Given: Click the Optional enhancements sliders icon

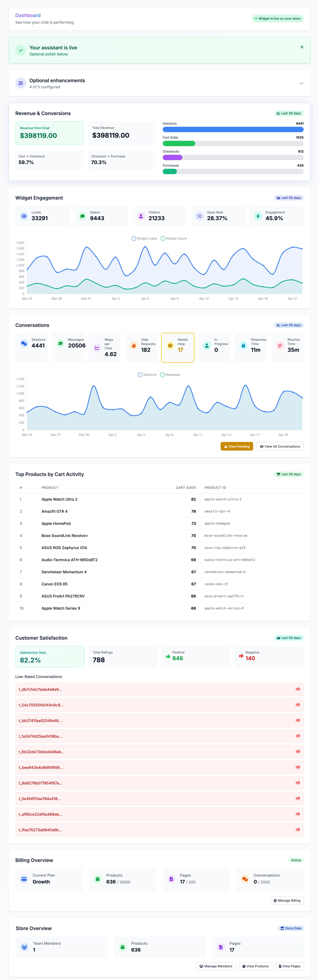Looking at the screenshot, I should 21,83.
